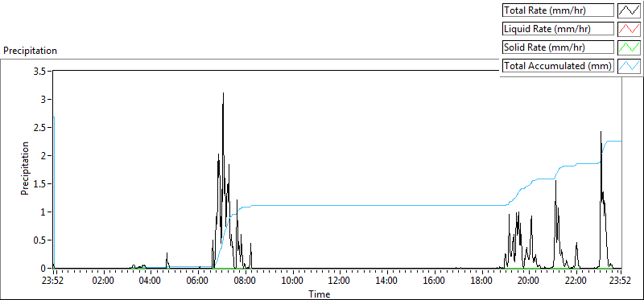Select the Solid Rate (mm/hr) legend label
The image size is (644, 300).
pos(559,47)
